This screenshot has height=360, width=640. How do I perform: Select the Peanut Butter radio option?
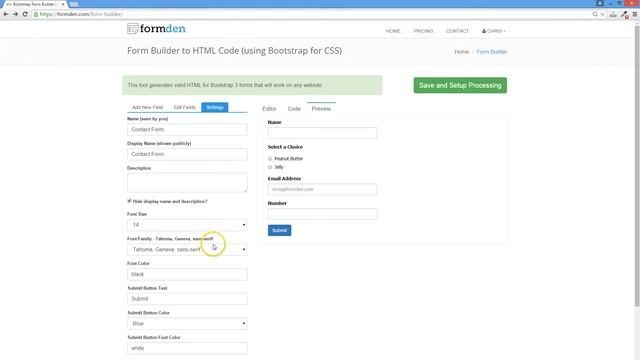click(270, 159)
